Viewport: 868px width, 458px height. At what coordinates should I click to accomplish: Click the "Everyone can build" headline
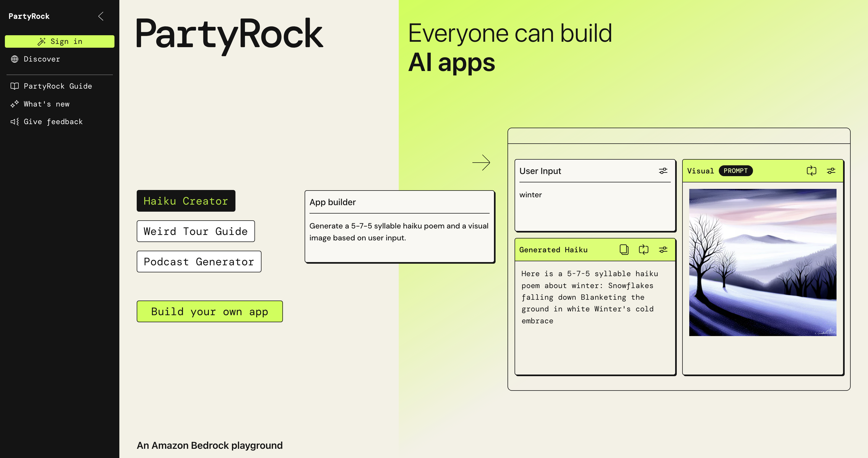point(510,33)
